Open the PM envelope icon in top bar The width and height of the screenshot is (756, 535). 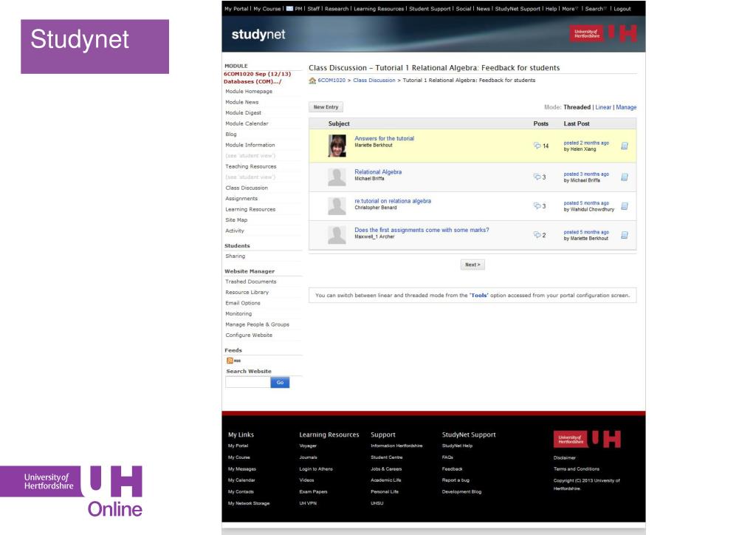click(289, 9)
